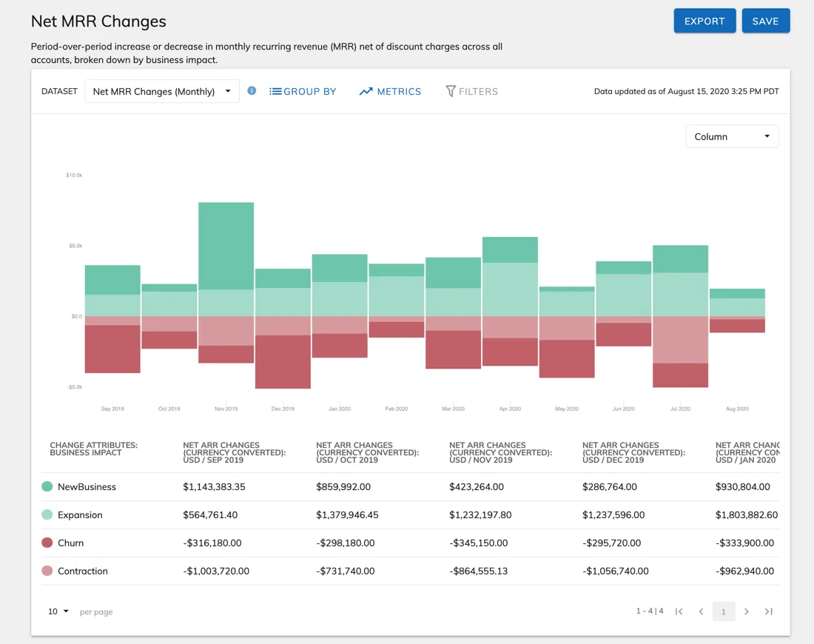Click the Jul 2020 Contraction bar segment

coord(680,340)
